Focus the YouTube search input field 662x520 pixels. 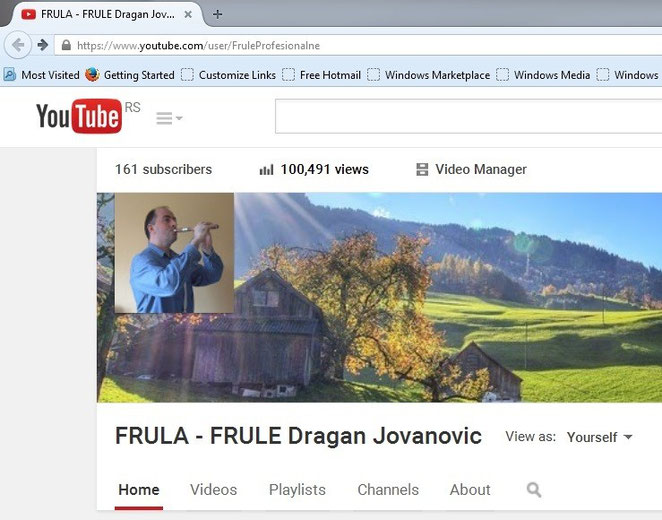coord(468,116)
